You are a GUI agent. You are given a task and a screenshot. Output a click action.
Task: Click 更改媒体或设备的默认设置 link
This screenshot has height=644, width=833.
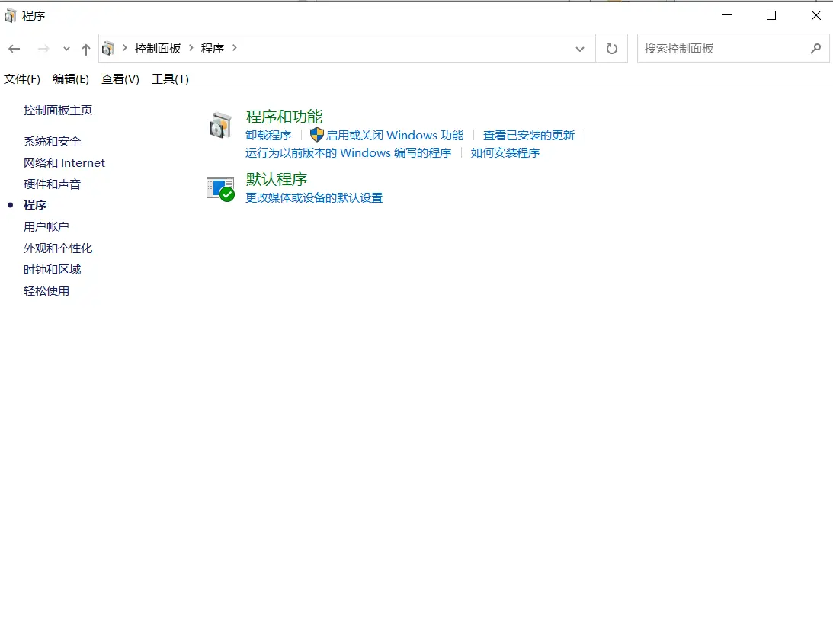(x=314, y=197)
